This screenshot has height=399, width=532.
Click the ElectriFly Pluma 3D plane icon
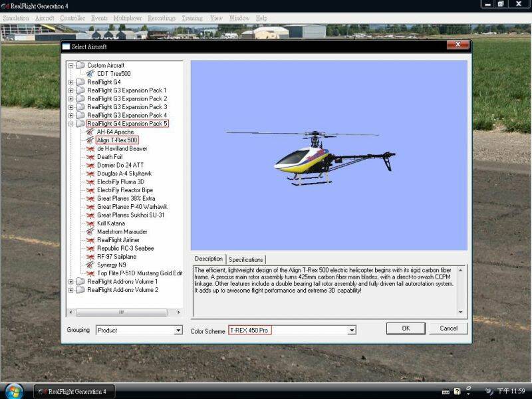90,182
